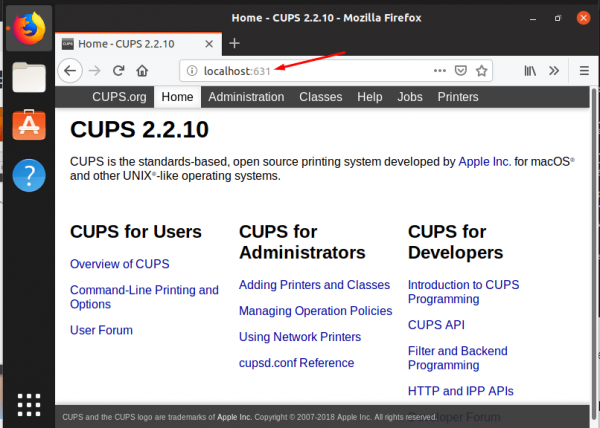Bookmark this page with the star icon

[481, 71]
